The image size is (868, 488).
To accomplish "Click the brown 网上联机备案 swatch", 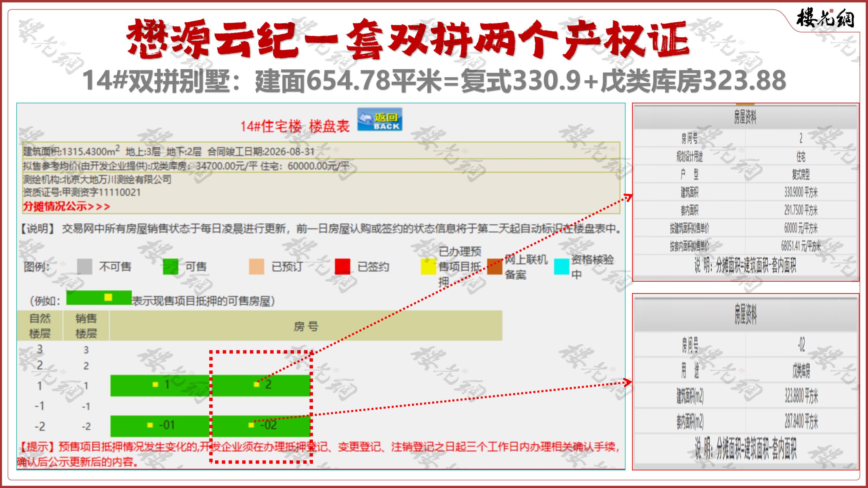I will coord(495,267).
